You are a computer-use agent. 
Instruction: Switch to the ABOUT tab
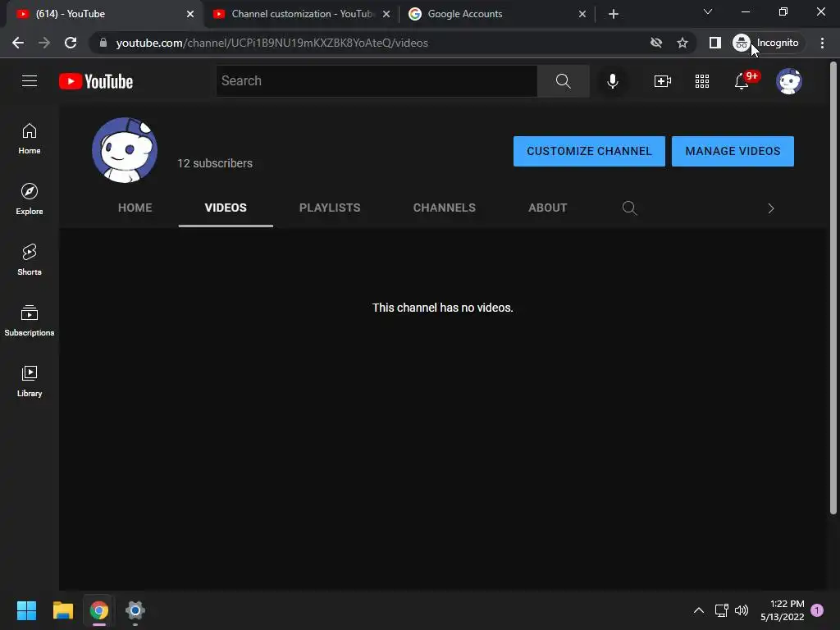[547, 208]
